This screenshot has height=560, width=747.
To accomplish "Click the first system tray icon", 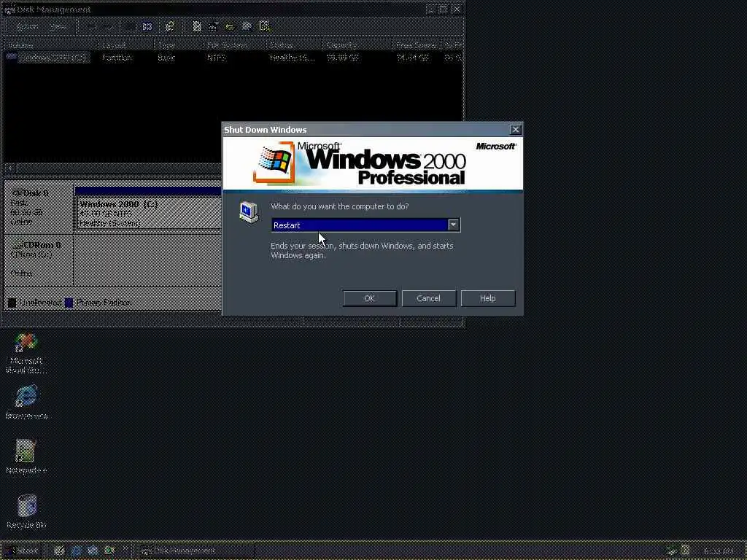I will pos(671,551).
